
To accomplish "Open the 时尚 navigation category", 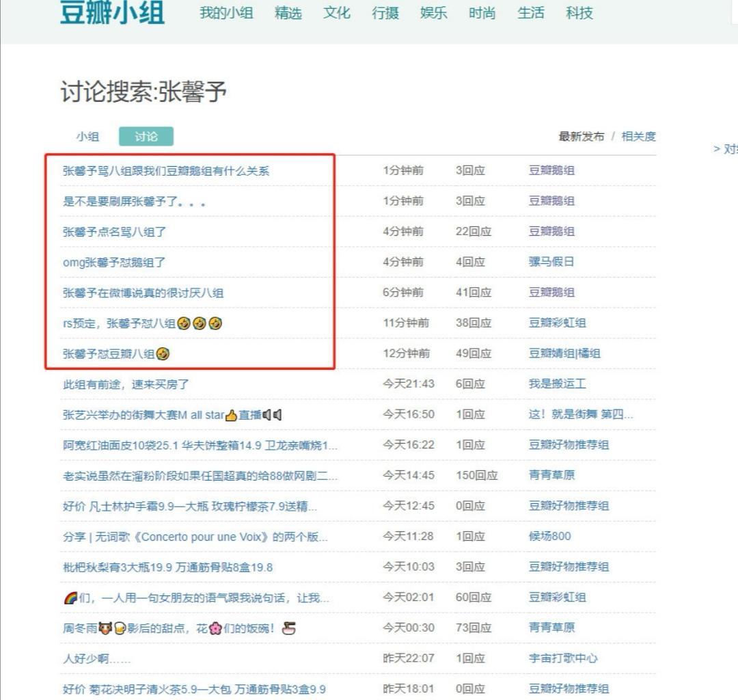I will [x=482, y=13].
